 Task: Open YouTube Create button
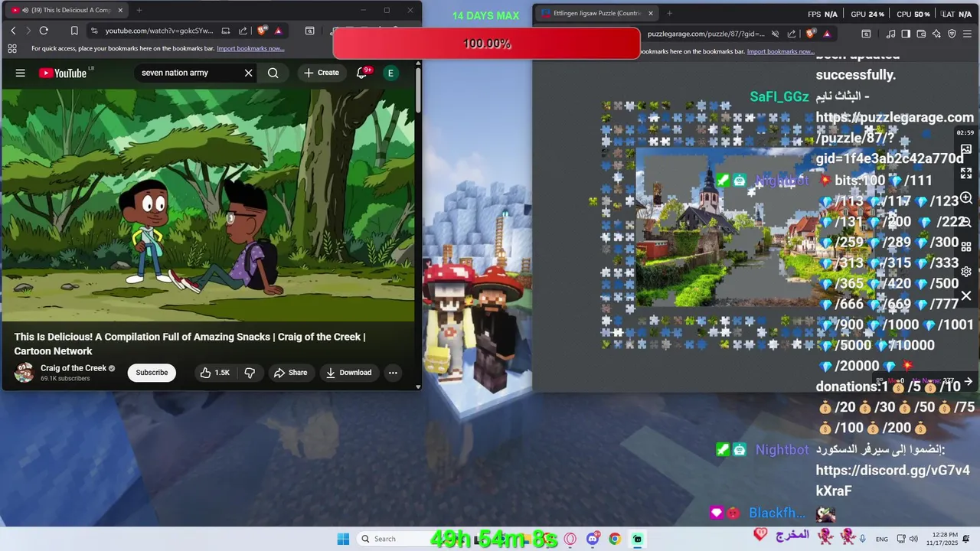click(322, 73)
